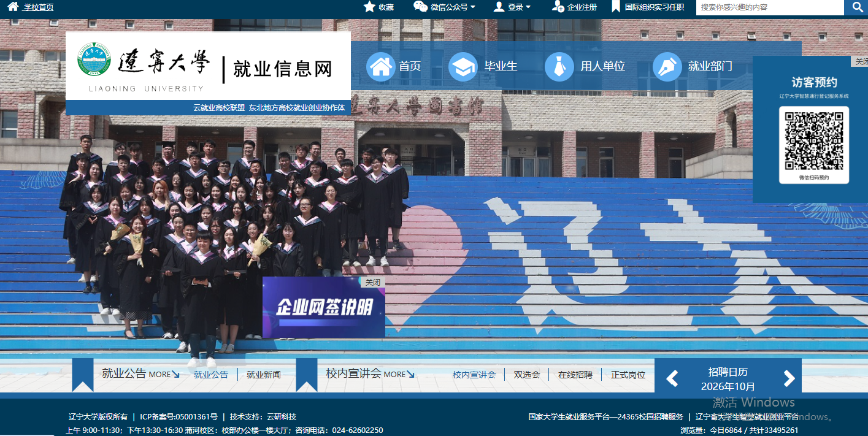Screen dimensions: 868x436
Task: Click the house icon for 首页
Action: 381,67
